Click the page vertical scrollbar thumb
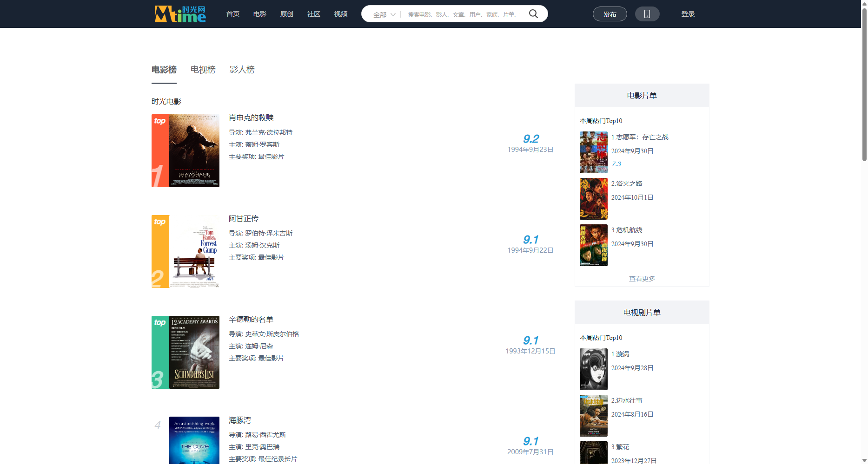The height and width of the screenshot is (464, 868). pos(864,84)
